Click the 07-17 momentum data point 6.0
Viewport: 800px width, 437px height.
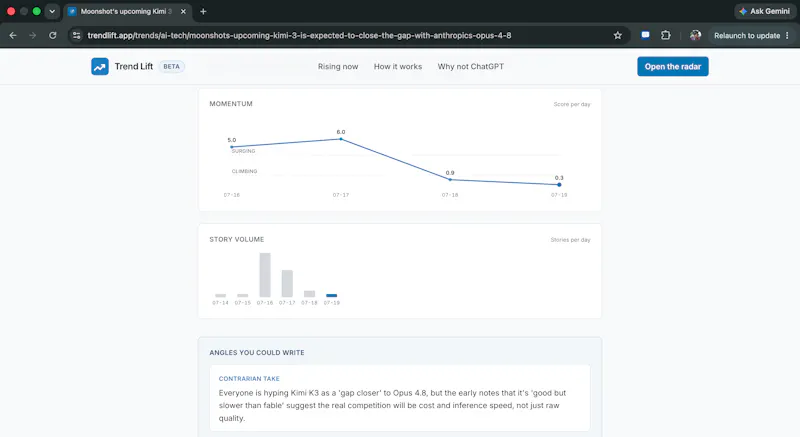tap(341, 139)
